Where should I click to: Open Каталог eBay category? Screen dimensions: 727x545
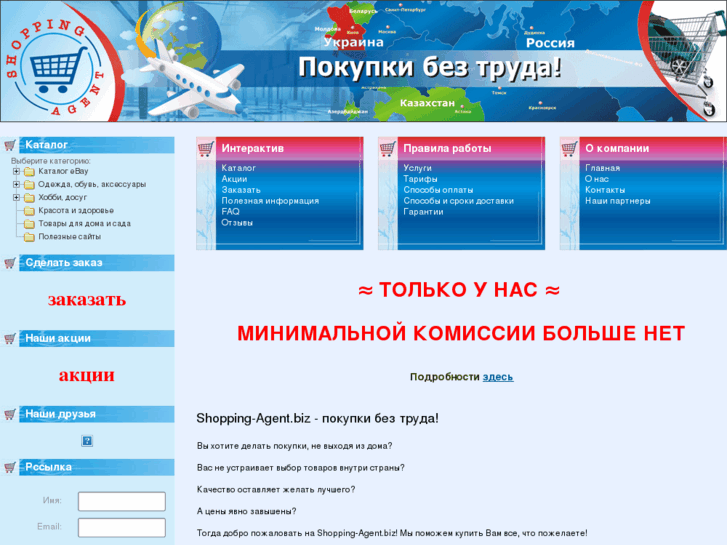[x=63, y=171]
